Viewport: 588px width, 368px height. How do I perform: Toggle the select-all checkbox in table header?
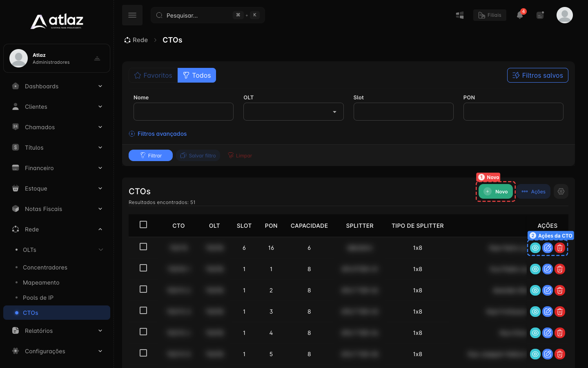click(x=143, y=224)
